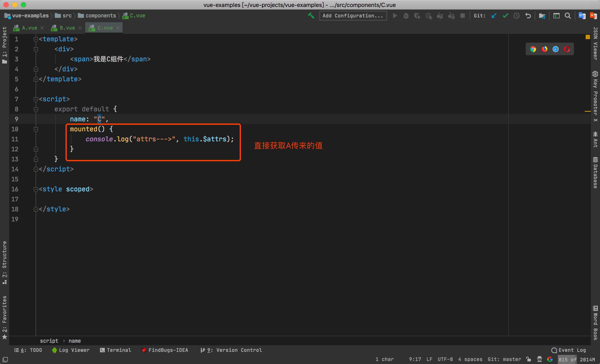Open the Version Control tool window

click(231, 350)
